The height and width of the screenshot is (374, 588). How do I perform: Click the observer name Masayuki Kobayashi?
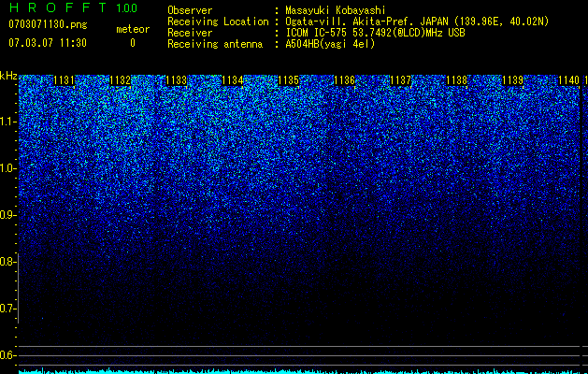coord(336,10)
